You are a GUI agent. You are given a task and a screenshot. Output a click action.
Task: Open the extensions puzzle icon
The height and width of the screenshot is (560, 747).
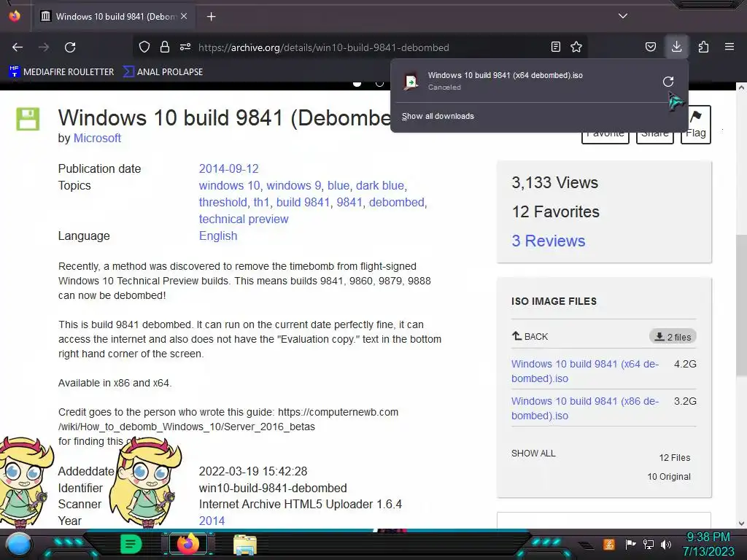pos(703,47)
